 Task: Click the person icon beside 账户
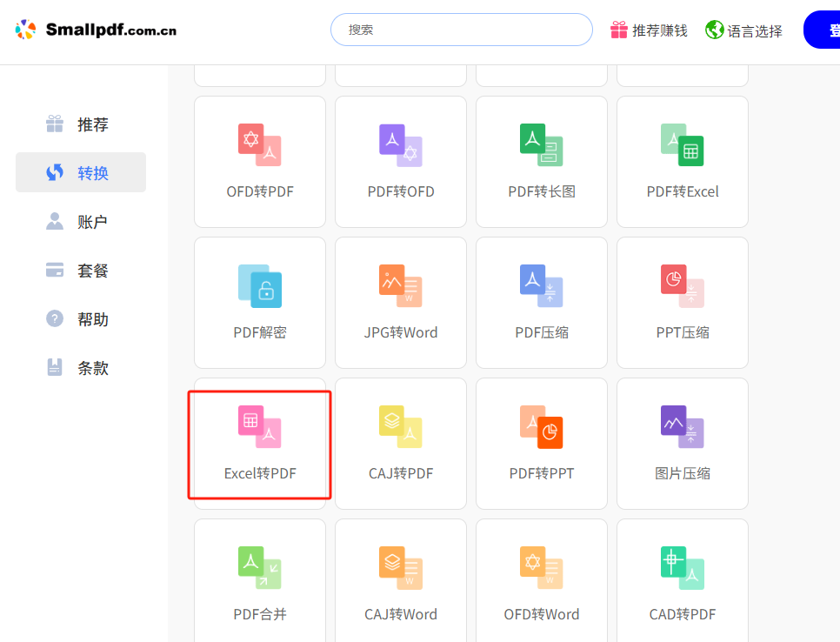(x=55, y=221)
